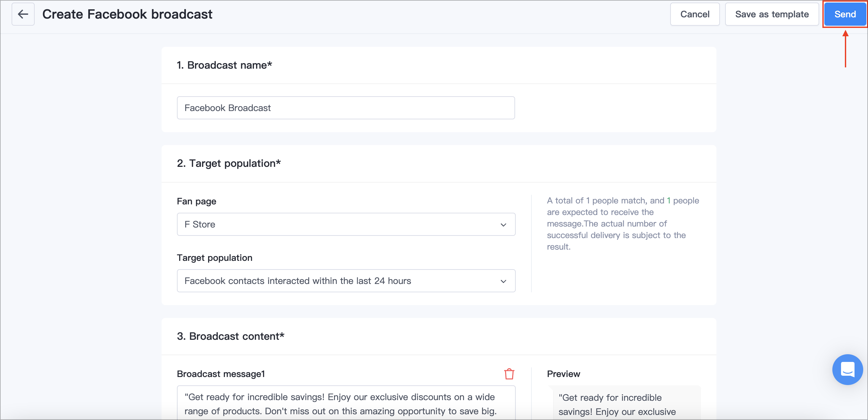
Task: Click the preview message bubble text
Action: click(x=617, y=405)
